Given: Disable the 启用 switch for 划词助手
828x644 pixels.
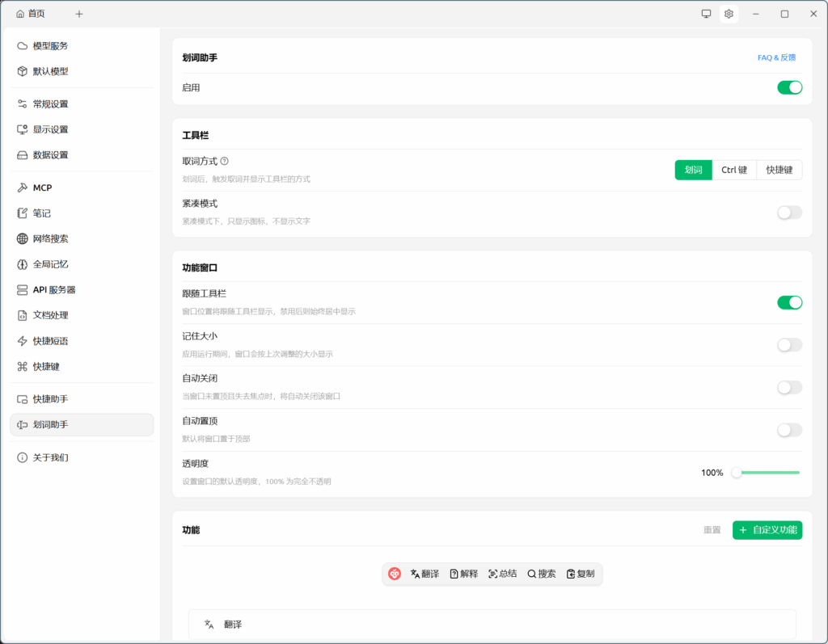Looking at the screenshot, I should pos(789,87).
